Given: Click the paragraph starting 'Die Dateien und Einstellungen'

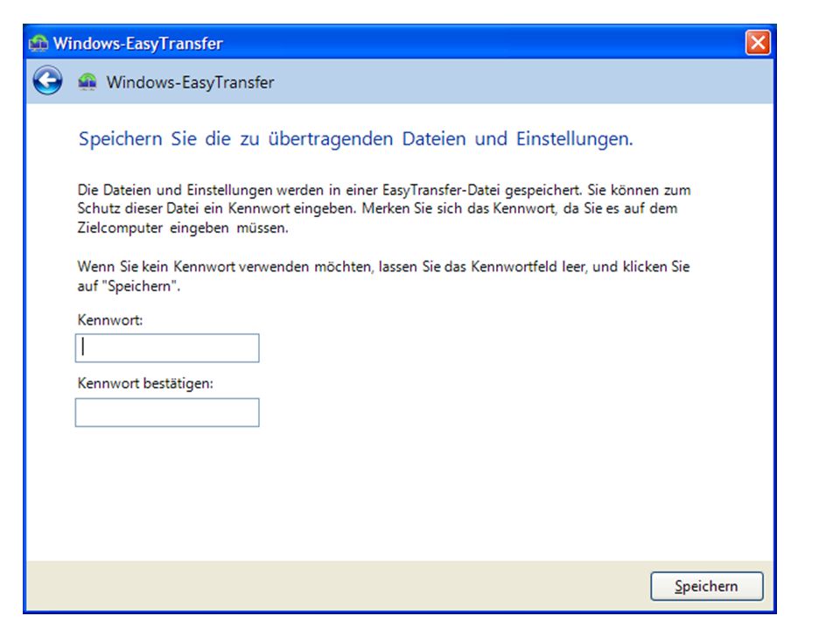Looking at the screenshot, I should 383,209.
